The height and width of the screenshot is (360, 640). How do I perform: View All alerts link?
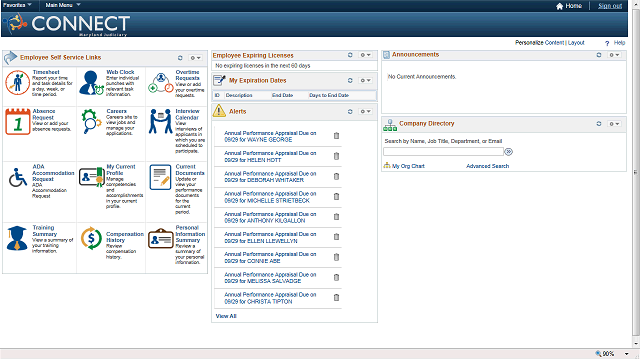click(226, 316)
